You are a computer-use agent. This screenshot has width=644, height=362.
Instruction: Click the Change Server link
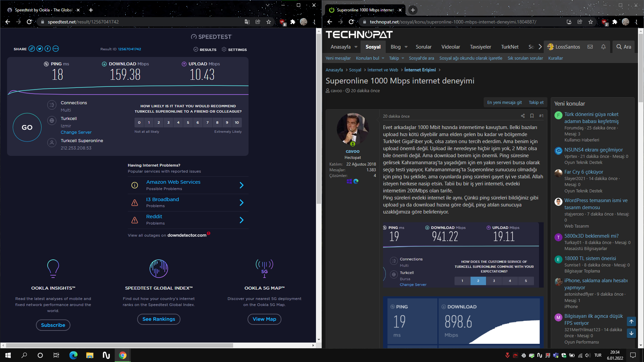[76, 132]
